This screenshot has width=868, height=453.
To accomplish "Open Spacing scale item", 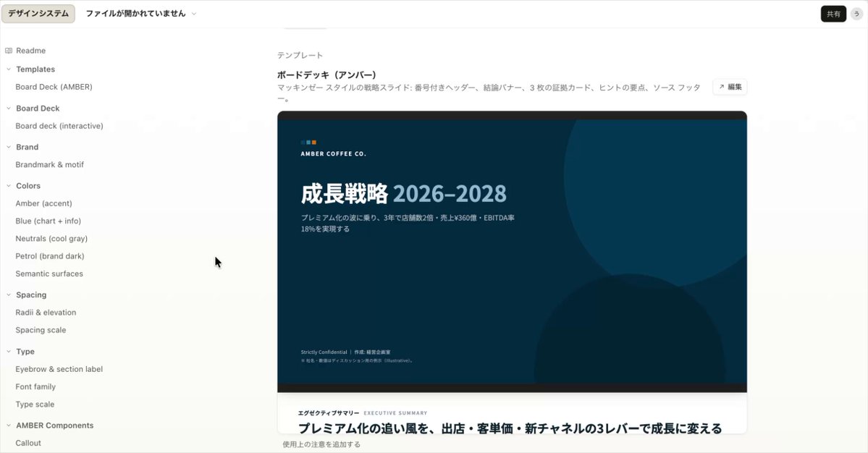I will (41, 330).
